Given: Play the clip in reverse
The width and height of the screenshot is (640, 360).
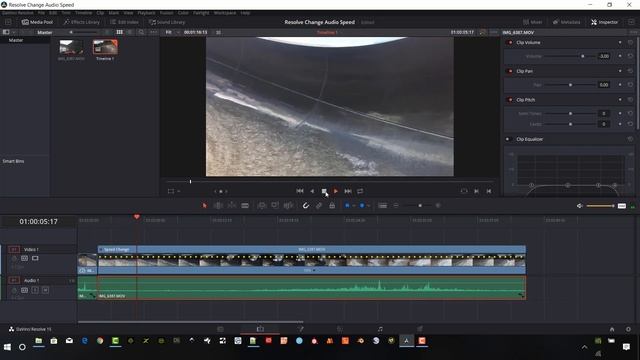Looking at the screenshot, I should (x=312, y=191).
